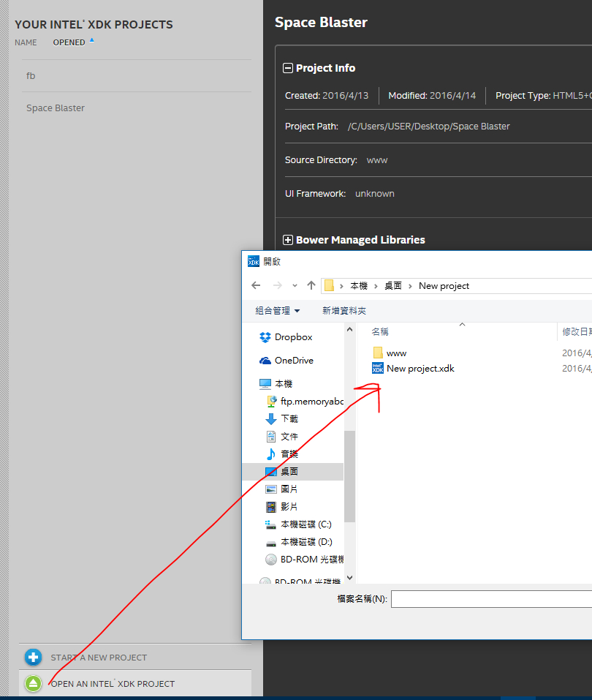The width and height of the screenshot is (592, 700).
Task: Expand chevron between 本機 and 桌面
Action: point(376,286)
